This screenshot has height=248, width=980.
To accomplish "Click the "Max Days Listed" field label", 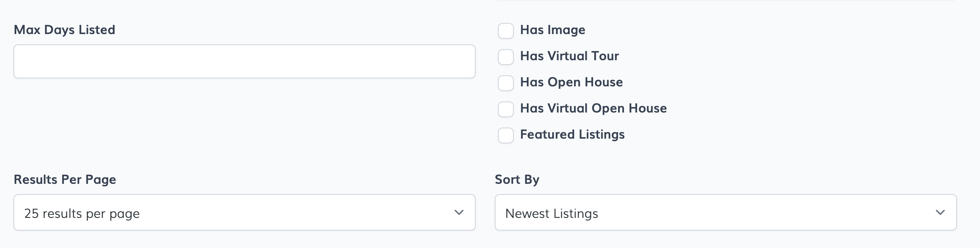I will click(x=64, y=30).
